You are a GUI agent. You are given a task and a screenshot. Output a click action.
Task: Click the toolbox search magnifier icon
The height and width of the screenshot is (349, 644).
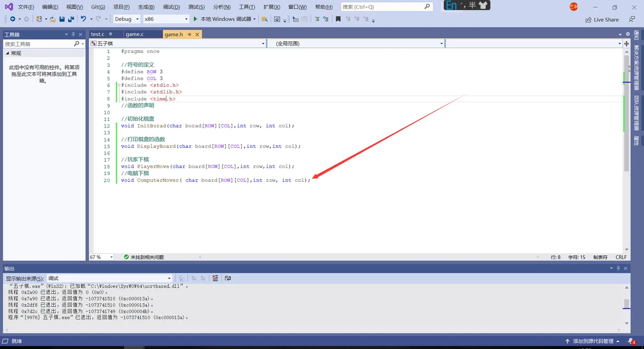(77, 44)
